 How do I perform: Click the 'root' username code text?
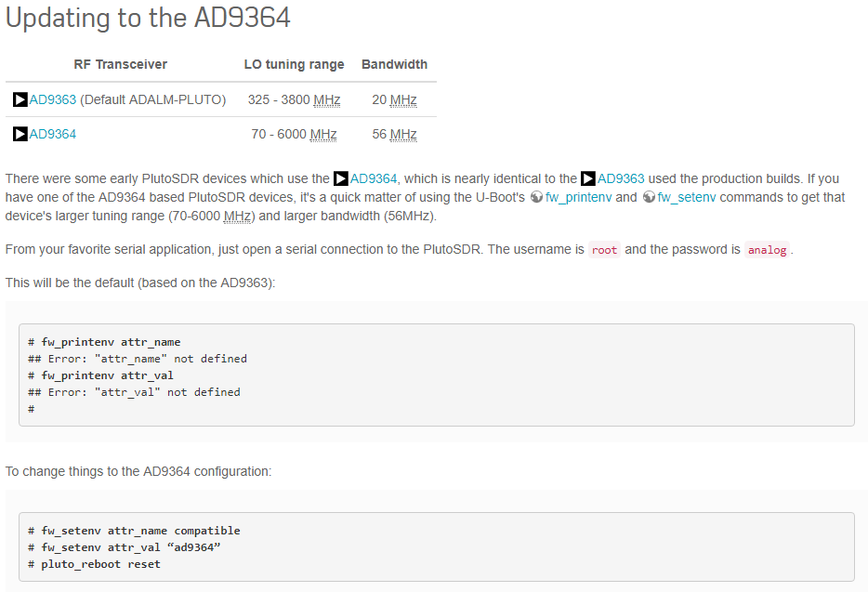[604, 250]
